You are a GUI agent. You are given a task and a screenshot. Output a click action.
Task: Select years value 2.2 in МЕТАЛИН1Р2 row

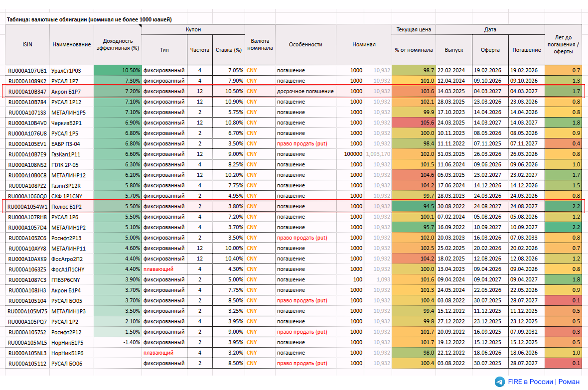point(563,228)
